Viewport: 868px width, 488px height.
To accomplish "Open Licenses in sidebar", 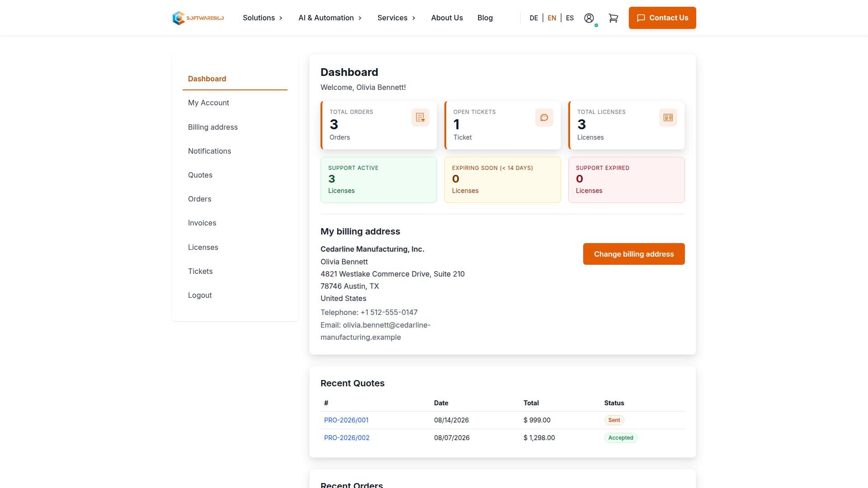I will (x=235, y=247).
